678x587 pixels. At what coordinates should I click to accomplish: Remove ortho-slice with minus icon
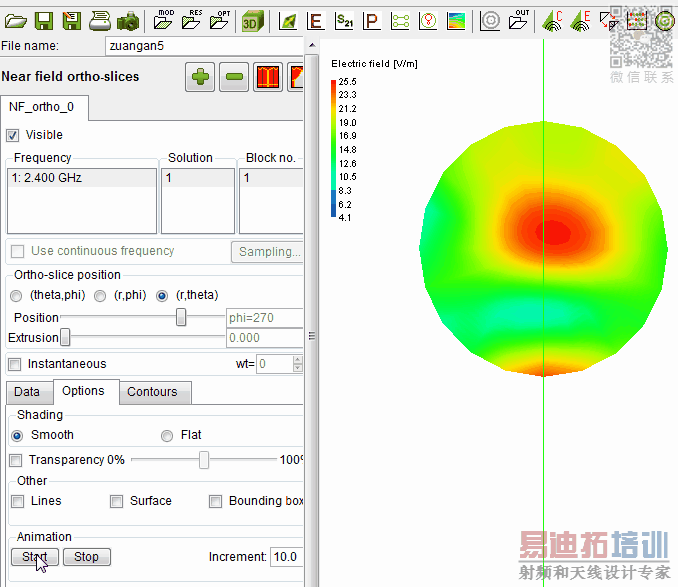point(234,77)
